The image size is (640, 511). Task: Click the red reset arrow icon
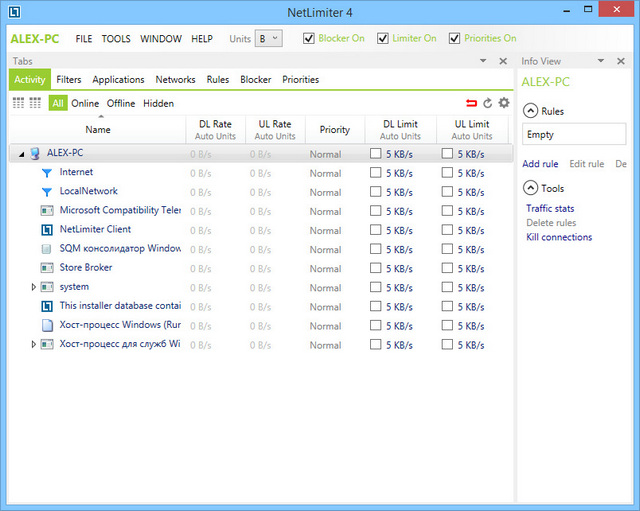point(471,103)
